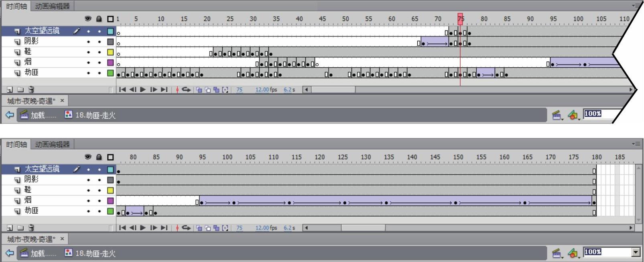Bottom panel: modify onion markers icon

tap(225, 228)
